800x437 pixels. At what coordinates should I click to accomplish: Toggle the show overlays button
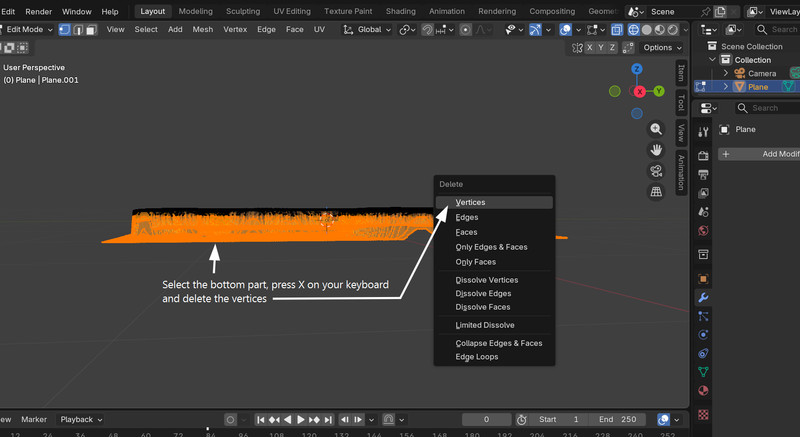click(565, 30)
